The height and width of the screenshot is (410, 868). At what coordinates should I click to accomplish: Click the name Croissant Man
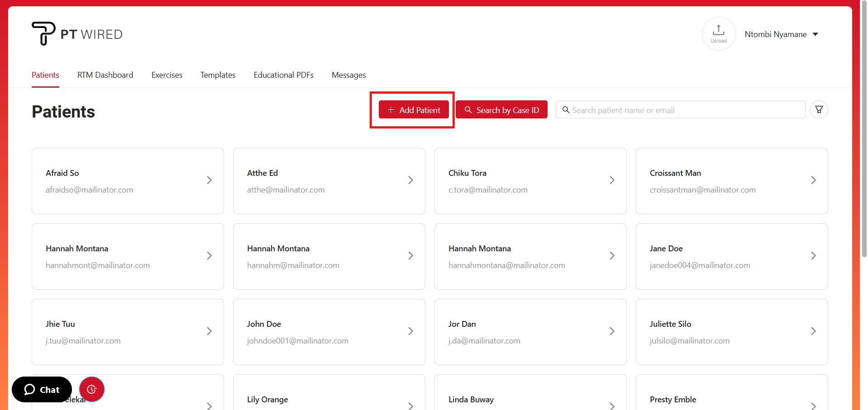pyautogui.click(x=675, y=173)
